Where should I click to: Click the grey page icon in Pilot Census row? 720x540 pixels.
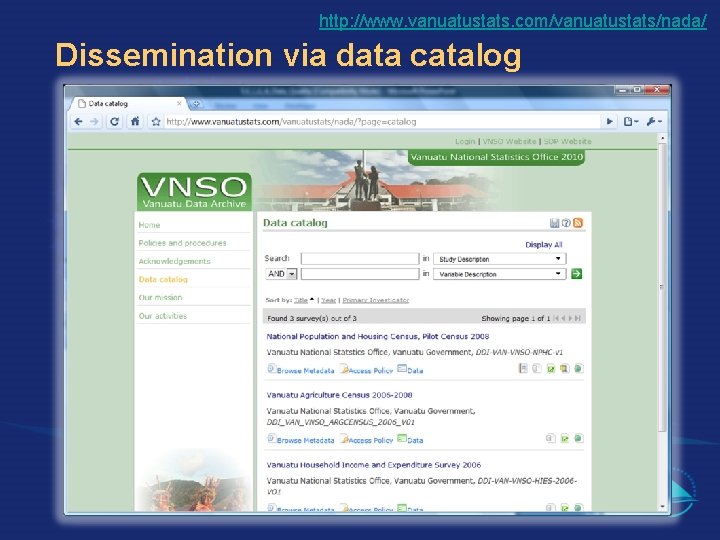(x=537, y=368)
